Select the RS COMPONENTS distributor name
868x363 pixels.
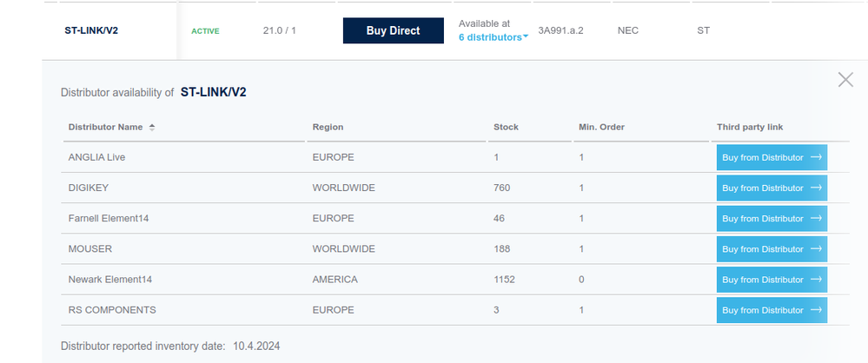click(112, 310)
